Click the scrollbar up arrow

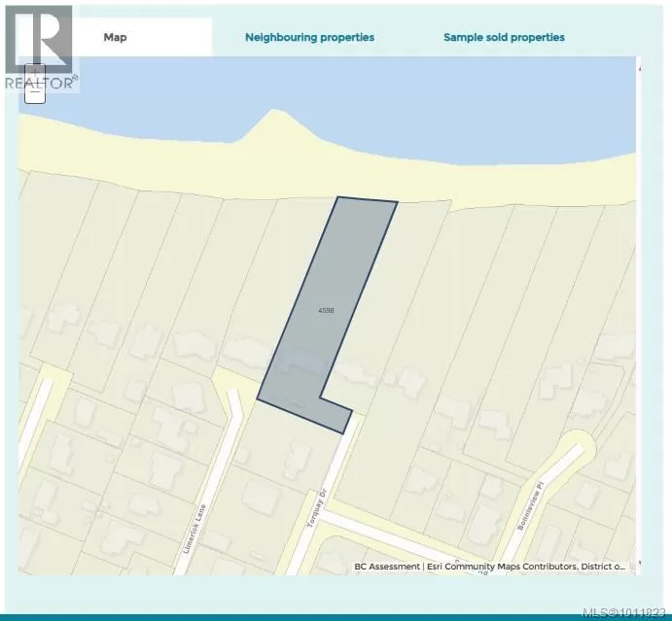[639, 66]
